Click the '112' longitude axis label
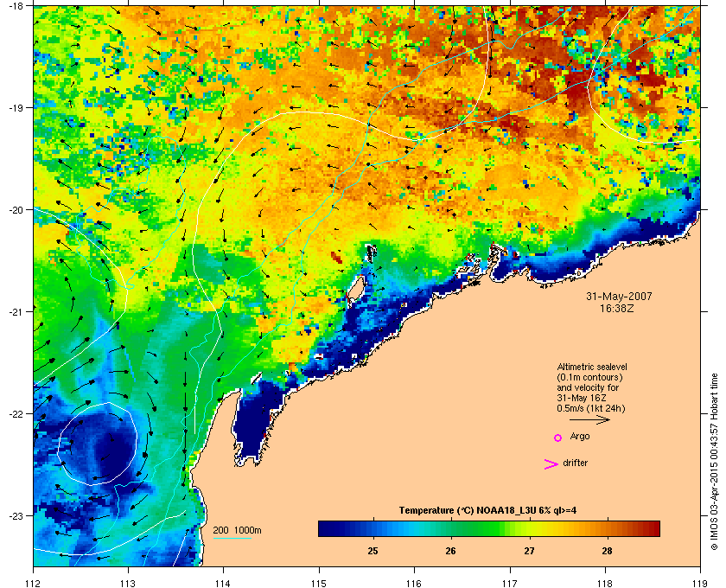This screenshot has height=588, width=726. coord(34,583)
